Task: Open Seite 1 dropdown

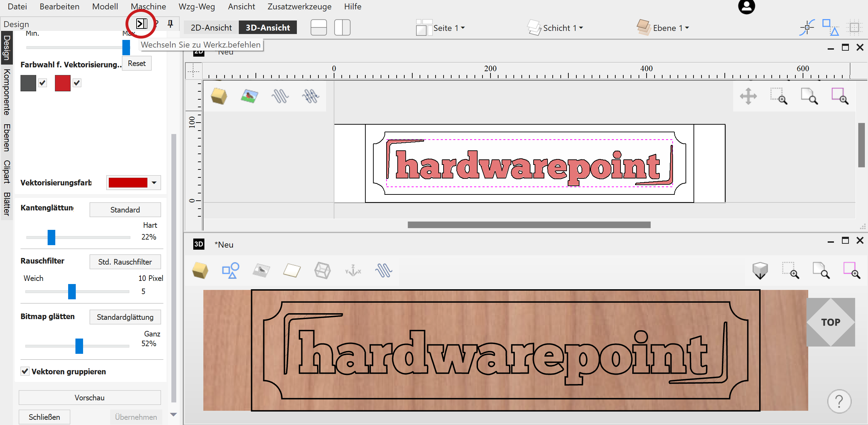Action: (x=440, y=28)
